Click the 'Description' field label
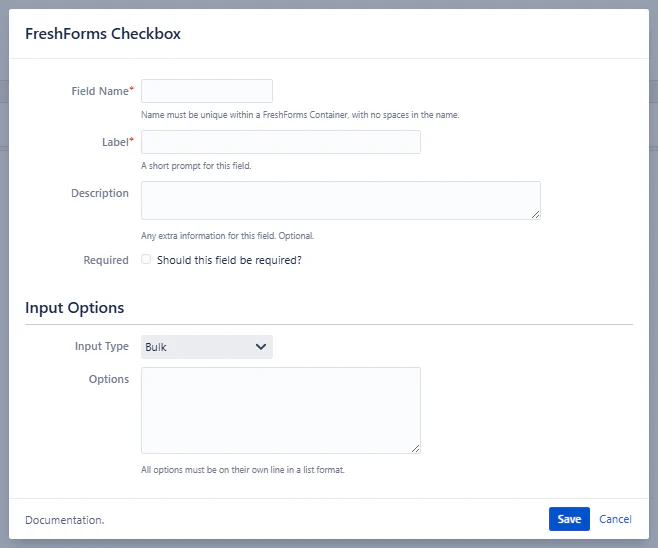Image resolution: width=658 pixels, height=548 pixels. click(99, 193)
